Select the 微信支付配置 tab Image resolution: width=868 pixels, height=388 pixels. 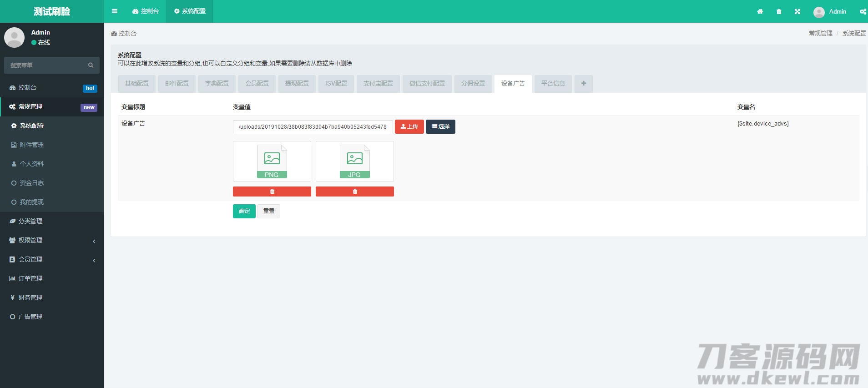pos(427,84)
